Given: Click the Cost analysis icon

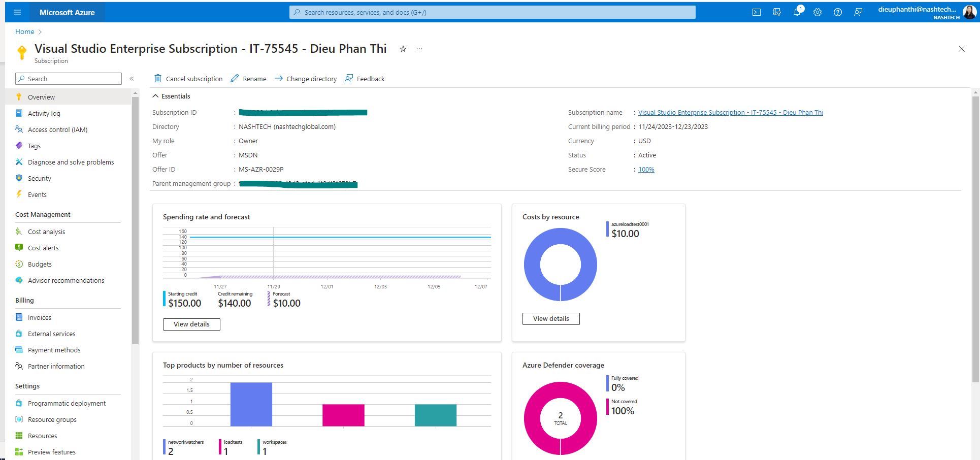Looking at the screenshot, I should pos(19,232).
